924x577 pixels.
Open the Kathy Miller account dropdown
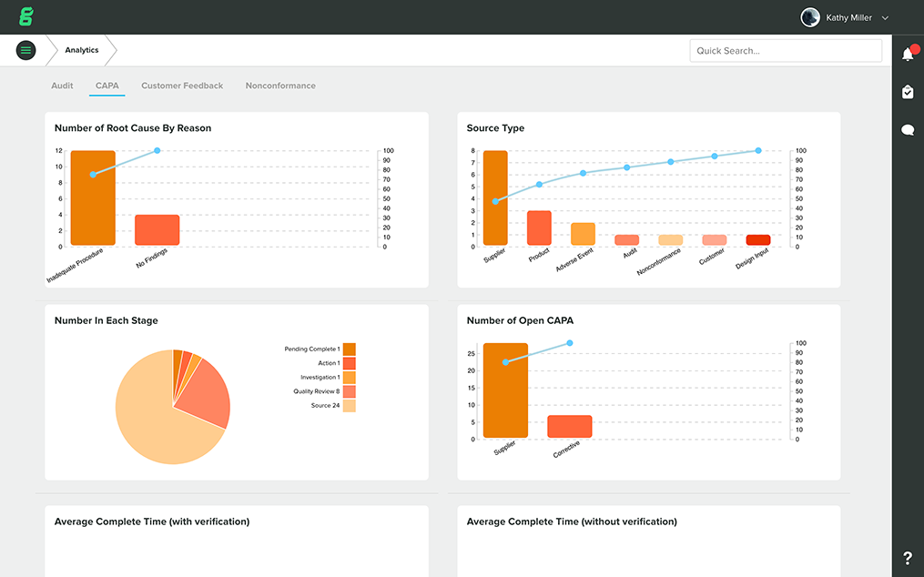[x=884, y=16]
